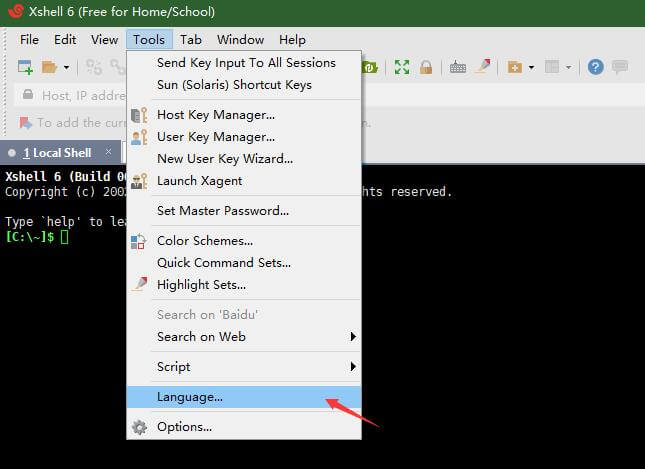This screenshot has width=645, height=469.
Task: Click the keyboard icon in toolbar
Action: pos(457,67)
